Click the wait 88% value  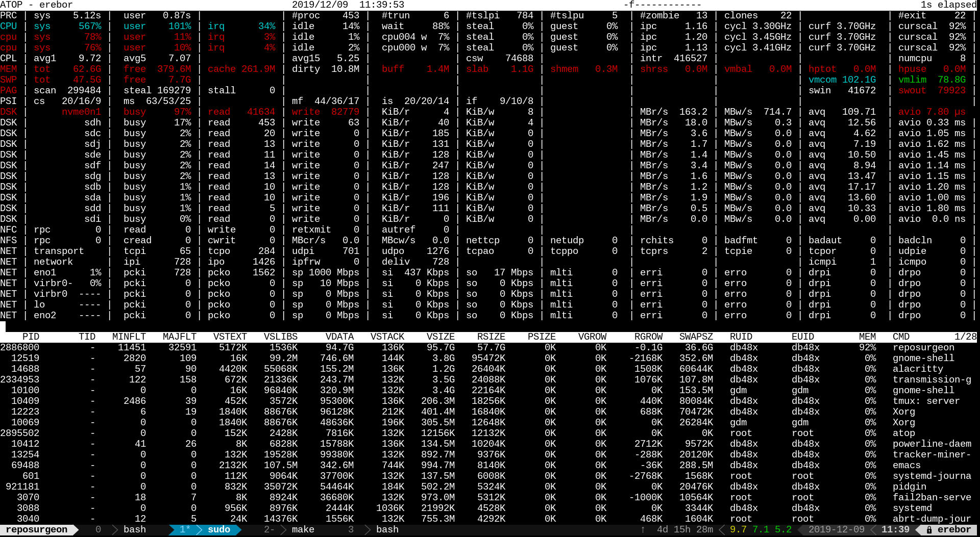415,27
